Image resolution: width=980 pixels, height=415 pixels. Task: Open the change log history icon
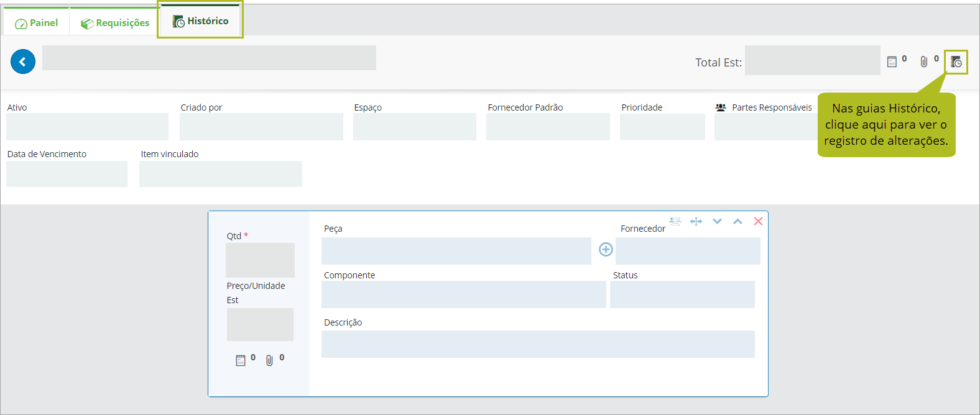tap(956, 62)
